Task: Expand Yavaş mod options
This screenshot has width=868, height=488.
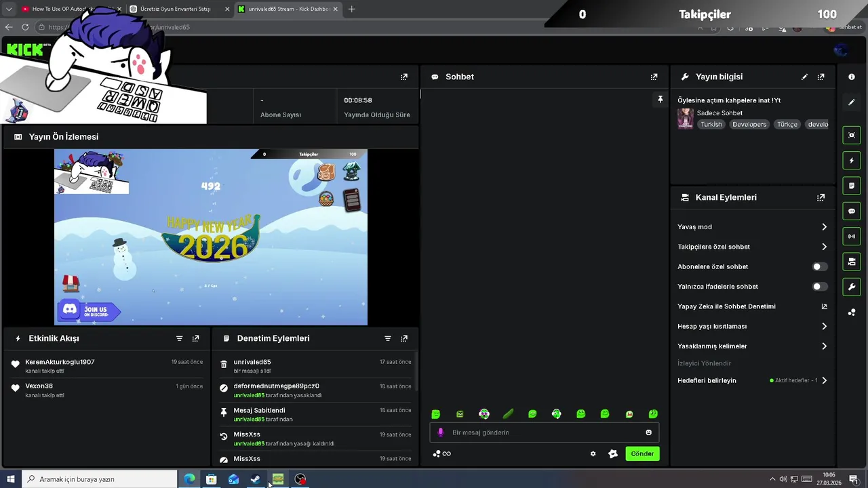Action: 752,227
